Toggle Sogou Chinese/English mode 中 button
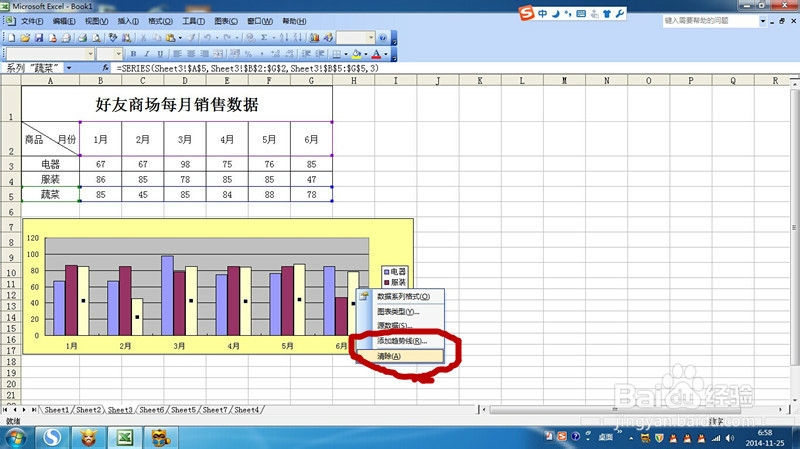 542,14
